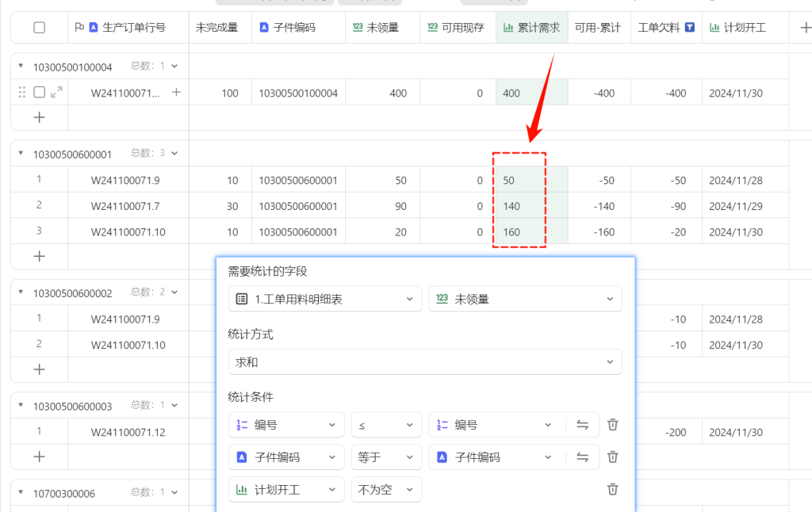Add new column with header plus icon

(x=806, y=28)
